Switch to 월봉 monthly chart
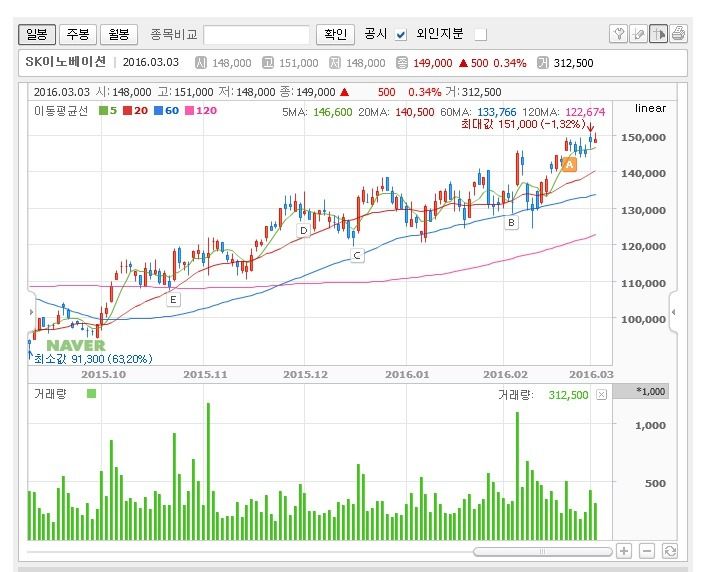 coord(119,35)
